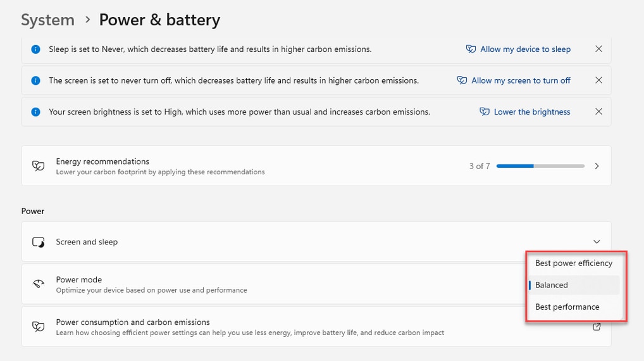This screenshot has width=644, height=361.
Task: Click the info icon beside Sleep warning
Action: [x=35, y=49]
